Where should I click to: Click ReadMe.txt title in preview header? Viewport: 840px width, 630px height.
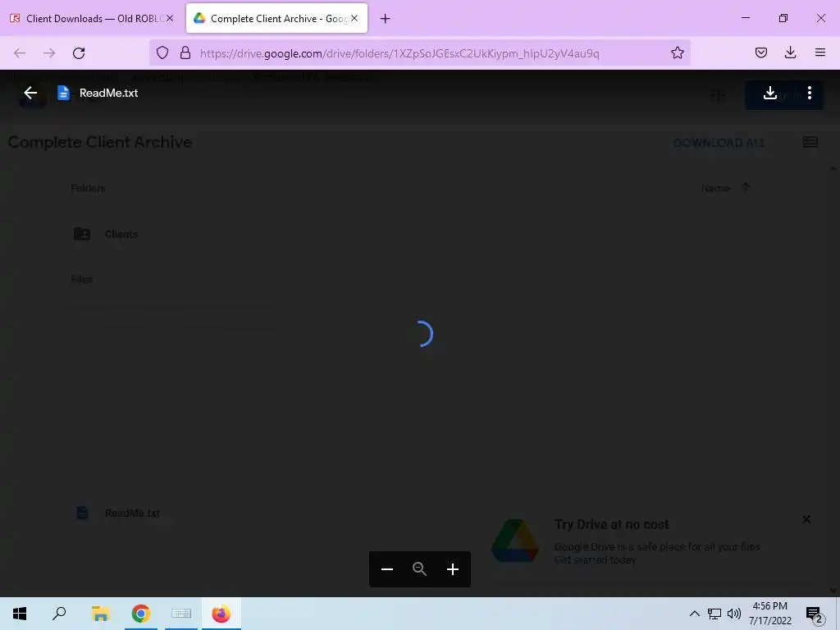pos(109,93)
